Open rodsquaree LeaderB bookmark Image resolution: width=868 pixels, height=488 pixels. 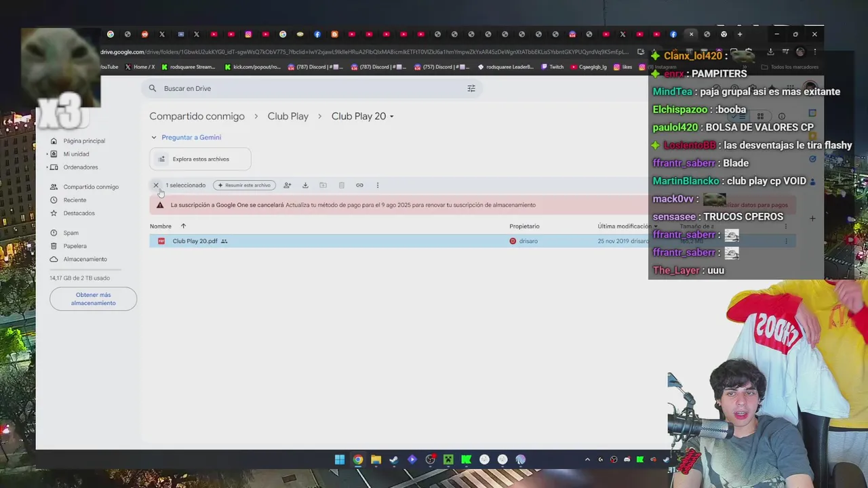pyautogui.click(x=505, y=67)
